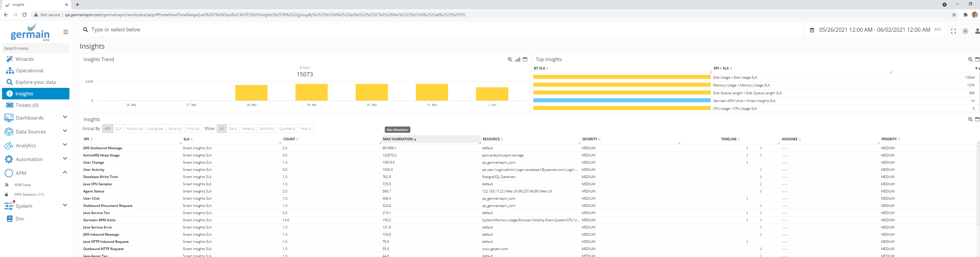Open the calendar date range picker
The height and width of the screenshot is (257, 980).
(812, 30)
